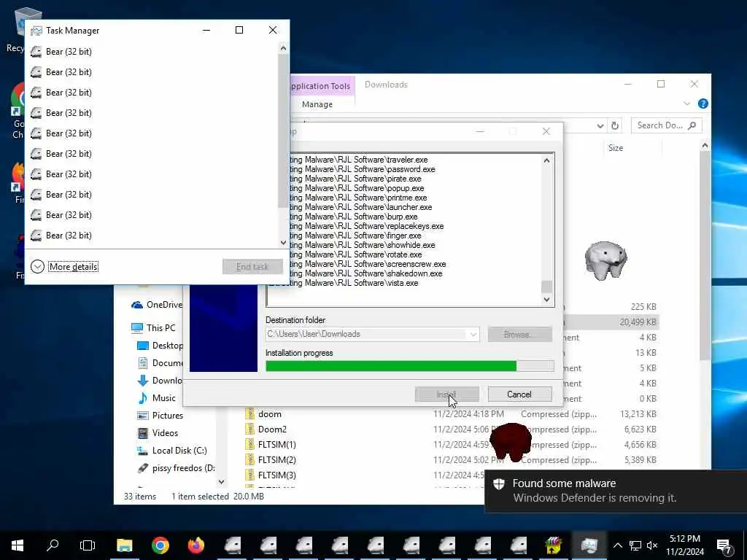
Task: Click the Install button
Action: [x=447, y=394]
